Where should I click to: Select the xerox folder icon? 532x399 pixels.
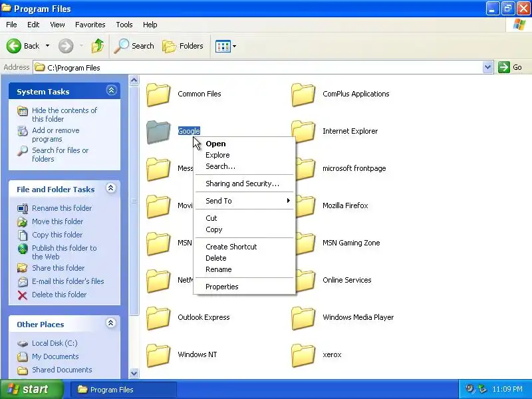303,356
